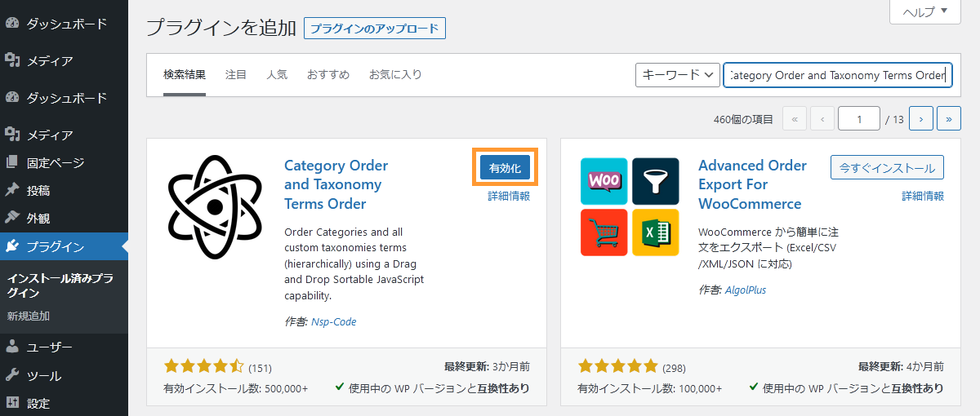Open the Nsp-Code author link

333,321
